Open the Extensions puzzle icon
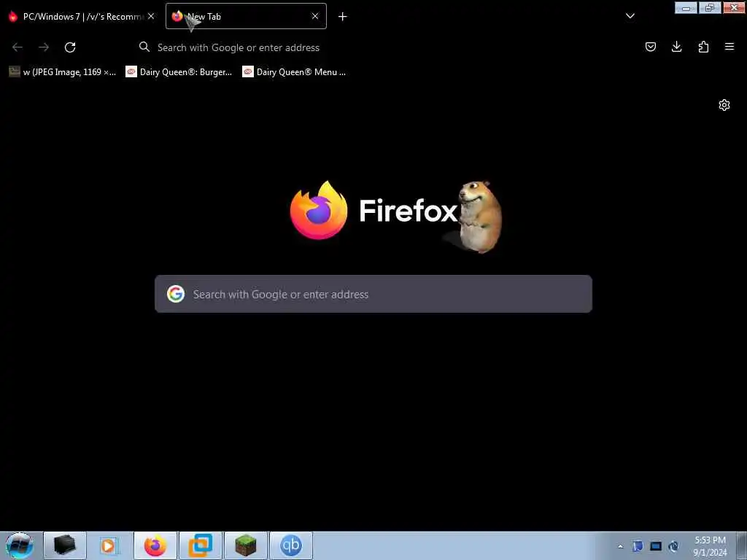 pos(703,47)
